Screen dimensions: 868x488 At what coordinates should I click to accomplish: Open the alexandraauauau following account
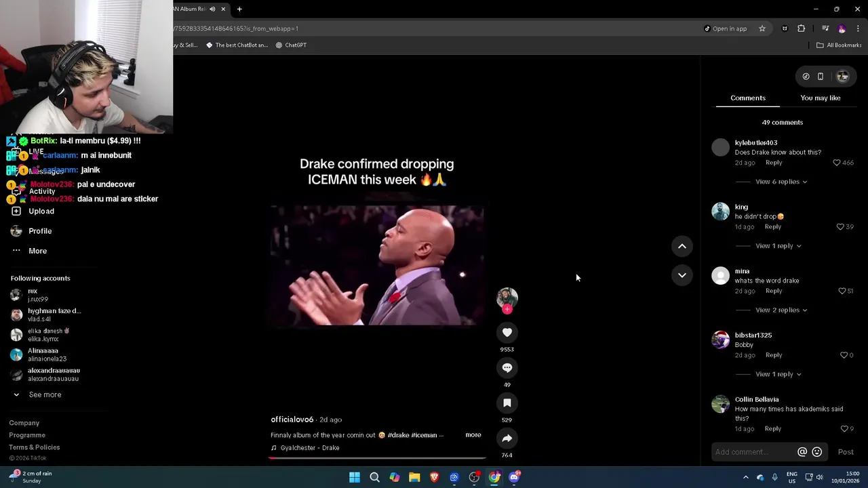[46, 374]
